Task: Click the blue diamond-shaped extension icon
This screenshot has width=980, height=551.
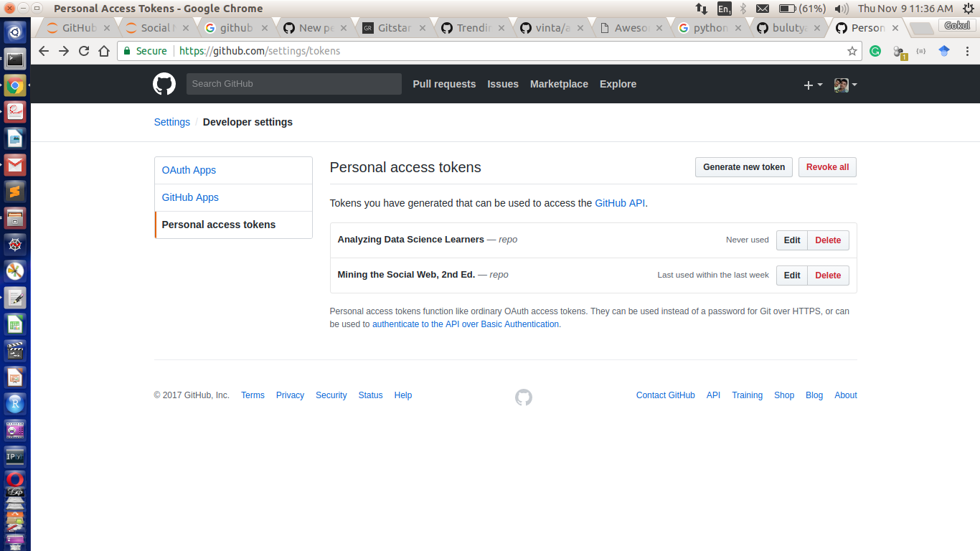Action: pos(944,51)
